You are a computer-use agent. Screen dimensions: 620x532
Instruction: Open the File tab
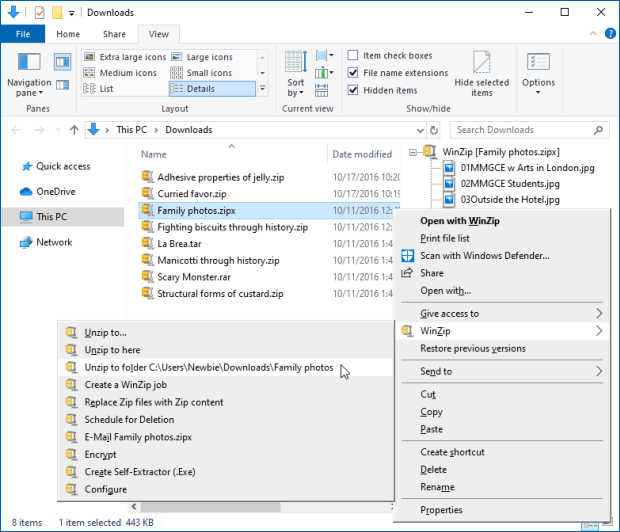pyautogui.click(x=23, y=34)
